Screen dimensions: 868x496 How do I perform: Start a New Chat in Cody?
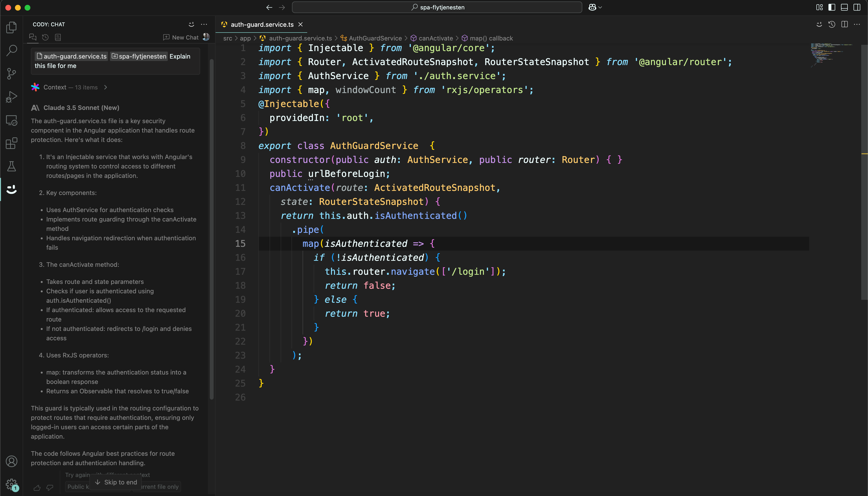tap(181, 37)
